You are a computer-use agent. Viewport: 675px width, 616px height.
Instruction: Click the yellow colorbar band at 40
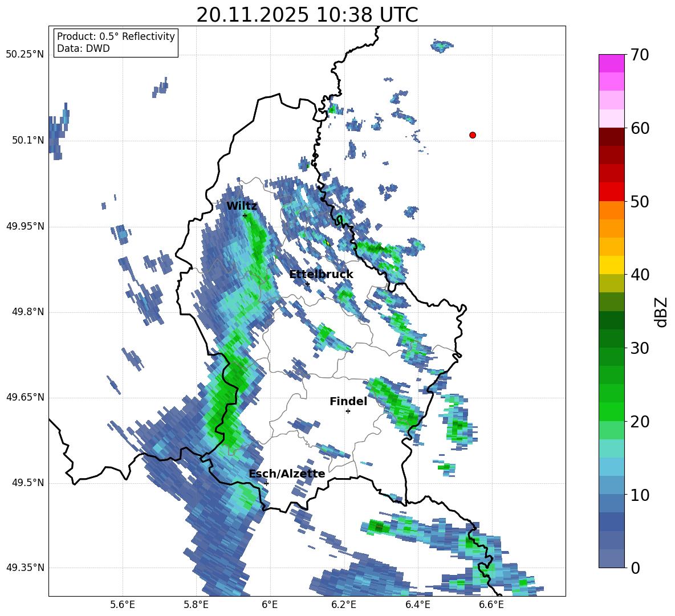[611, 265]
